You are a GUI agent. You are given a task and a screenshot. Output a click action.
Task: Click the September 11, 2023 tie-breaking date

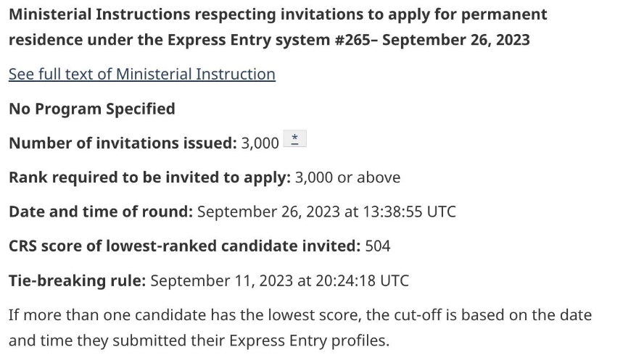point(222,280)
